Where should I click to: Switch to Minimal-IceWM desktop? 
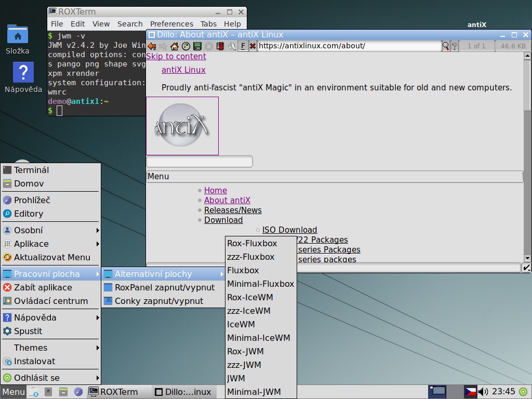tap(261, 338)
